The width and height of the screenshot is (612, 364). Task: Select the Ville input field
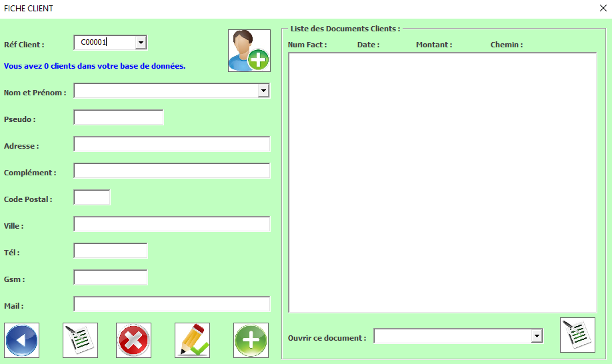pos(172,224)
